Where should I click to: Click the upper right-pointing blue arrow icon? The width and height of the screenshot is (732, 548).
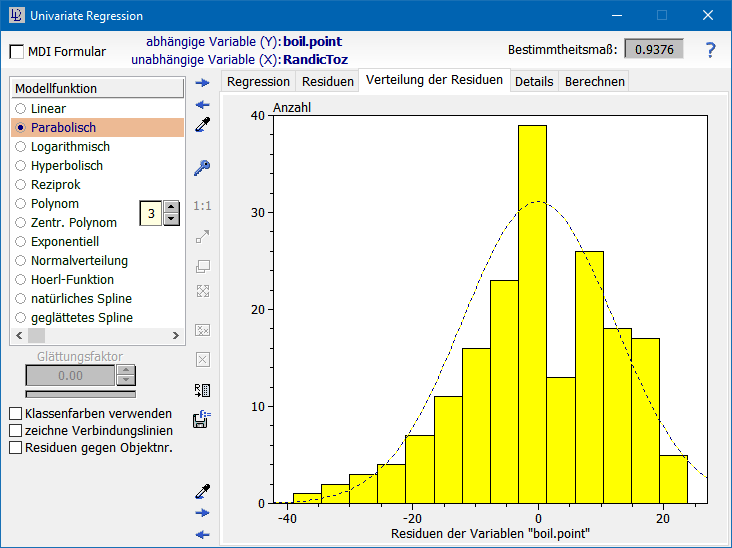[203, 83]
